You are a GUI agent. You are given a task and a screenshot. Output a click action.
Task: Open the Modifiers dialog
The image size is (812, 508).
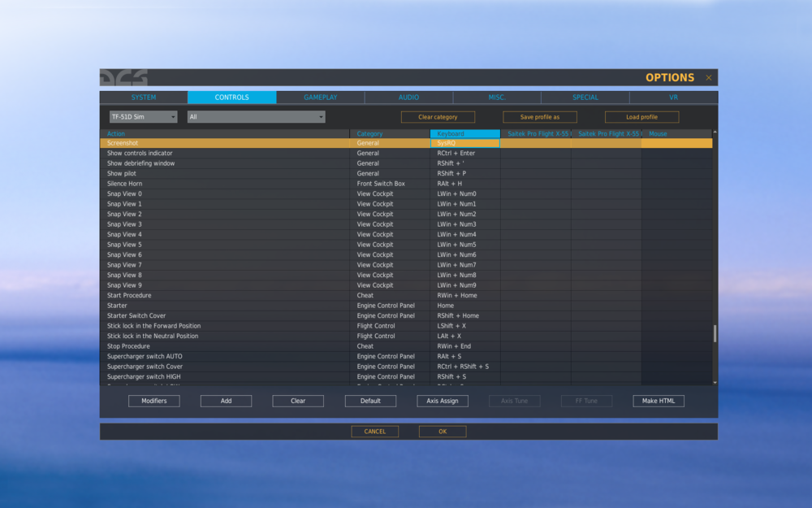[153, 400]
